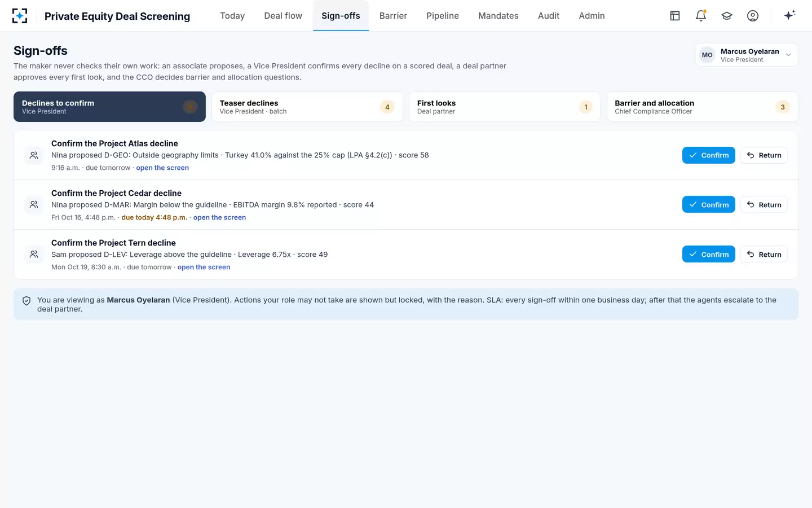
Task: Select the Barrier and allocation queue
Action: [703, 107]
